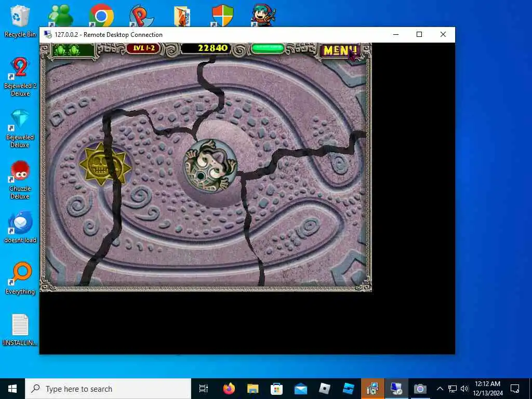Open the 'doesnt load' Thunderbird shortcut
This screenshot has height=399, width=532.
pos(20,228)
